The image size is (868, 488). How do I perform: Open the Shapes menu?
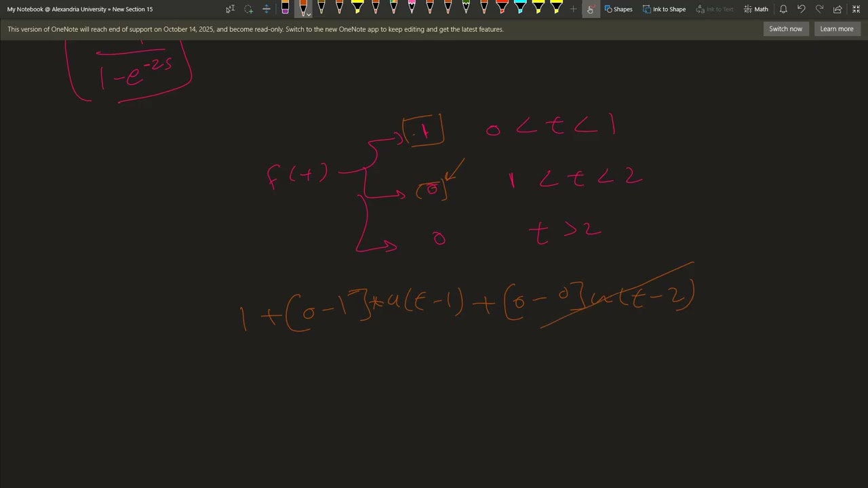618,9
